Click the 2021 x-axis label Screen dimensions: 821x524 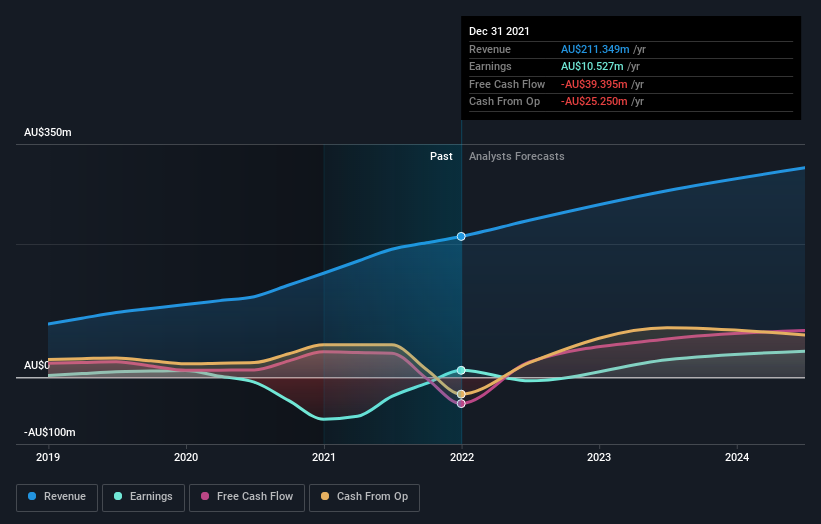pos(324,457)
